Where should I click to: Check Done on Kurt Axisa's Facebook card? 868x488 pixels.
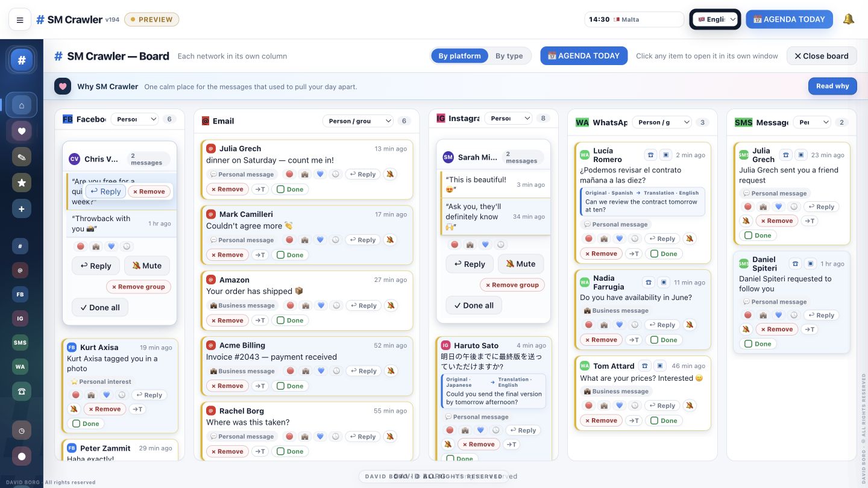click(86, 424)
